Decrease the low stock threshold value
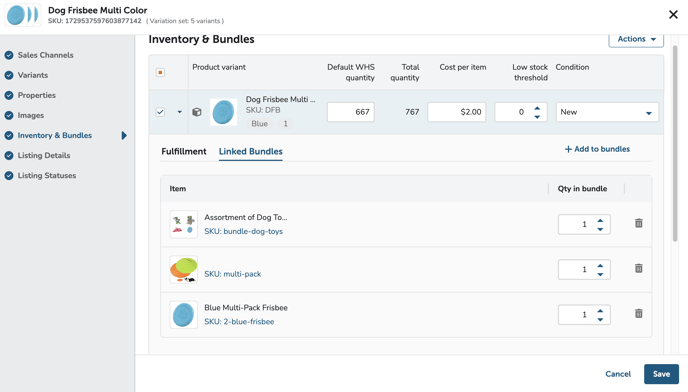 point(537,117)
